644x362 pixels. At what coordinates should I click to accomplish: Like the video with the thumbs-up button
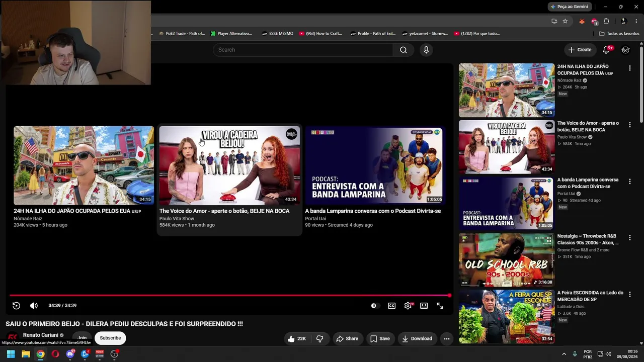[x=297, y=339]
